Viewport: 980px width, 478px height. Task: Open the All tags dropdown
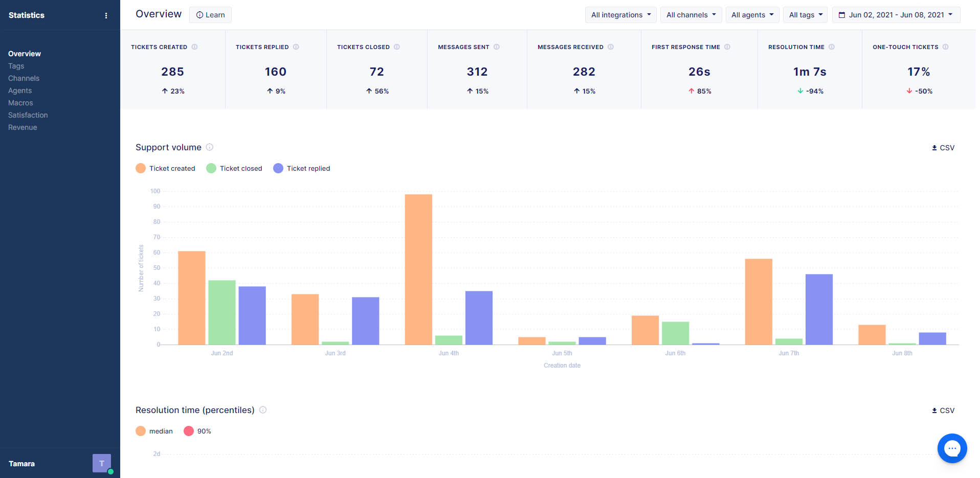click(806, 15)
